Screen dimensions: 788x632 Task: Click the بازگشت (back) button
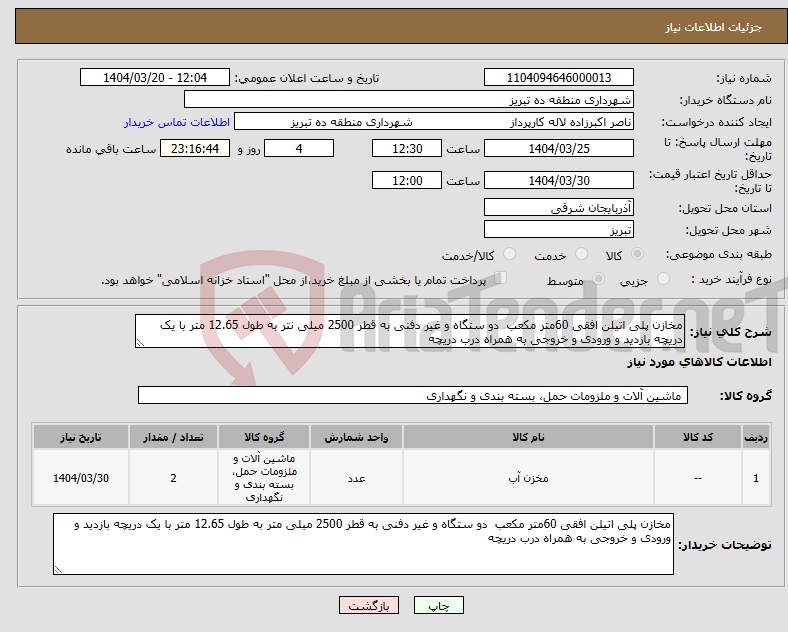[x=369, y=605]
